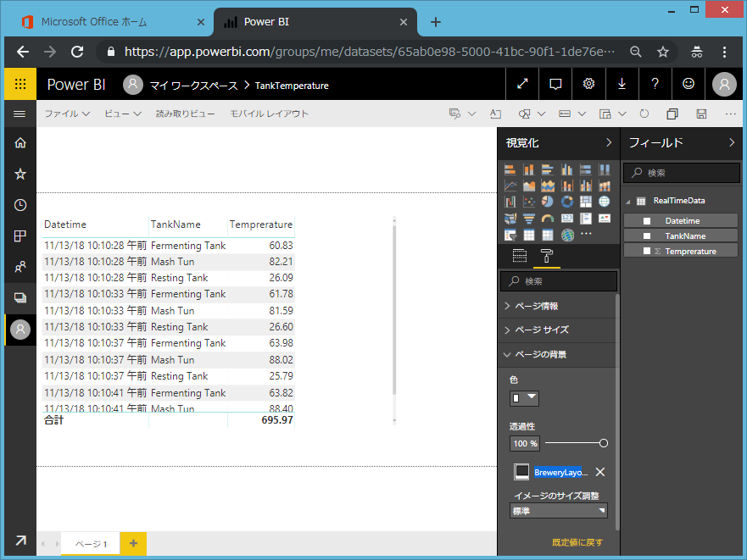The image size is (747, 560).
Task: Import more custom visuals via ellipsis
Action: [586, 233]
